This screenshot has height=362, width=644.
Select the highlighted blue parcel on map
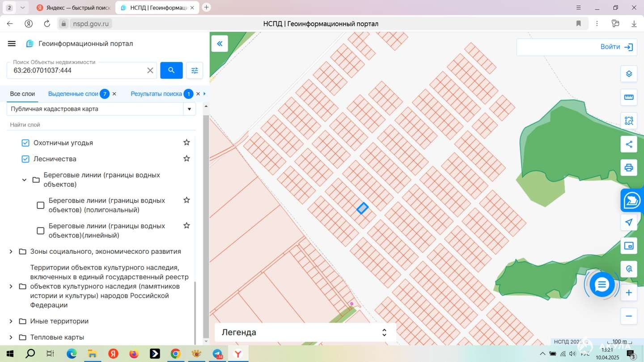362,208
